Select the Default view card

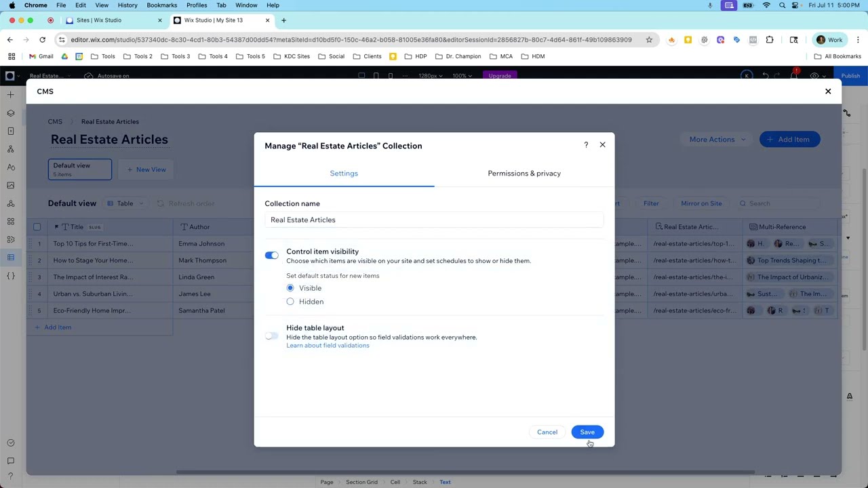(80, 169)
